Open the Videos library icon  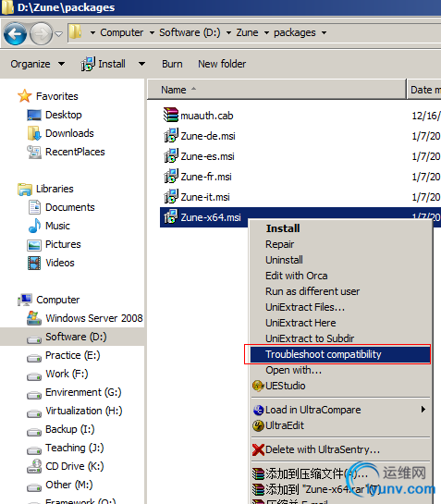point(34,263)
